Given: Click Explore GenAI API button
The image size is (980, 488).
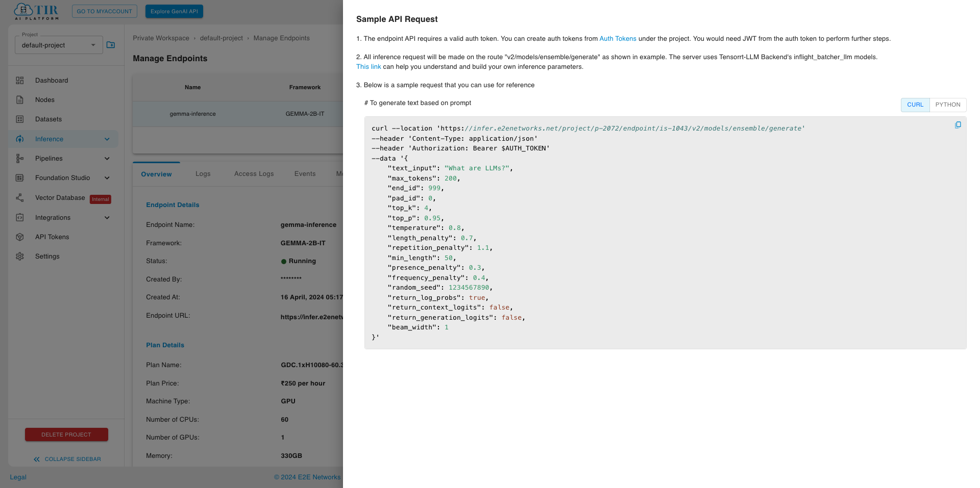Looking at the screenshot, I should pyautogui.click(x=174, y=11).
